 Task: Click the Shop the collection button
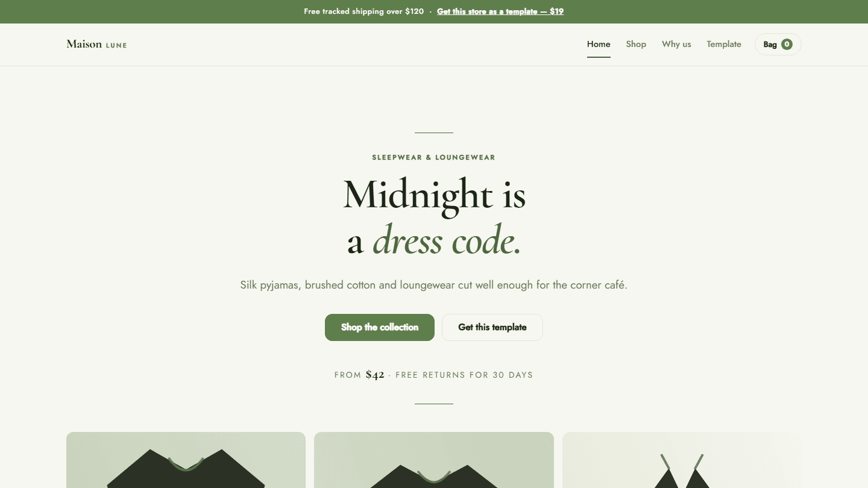(x=380, y=327)
